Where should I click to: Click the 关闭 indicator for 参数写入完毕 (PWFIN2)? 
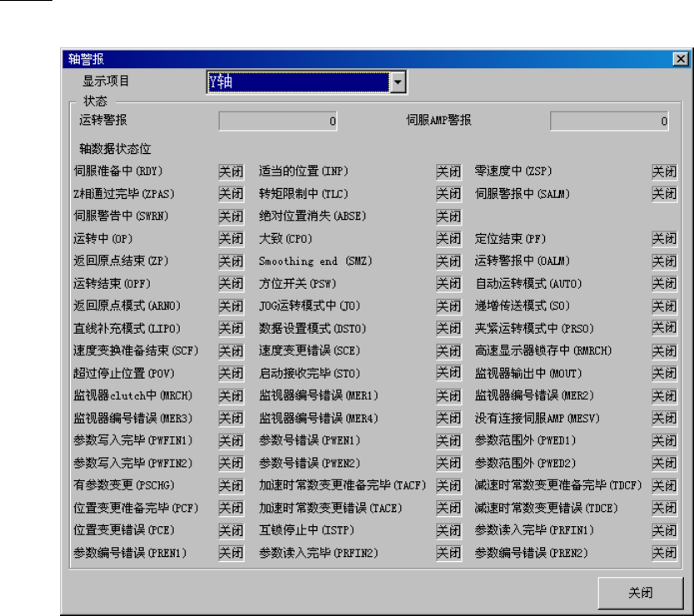(x=231, y=464)
